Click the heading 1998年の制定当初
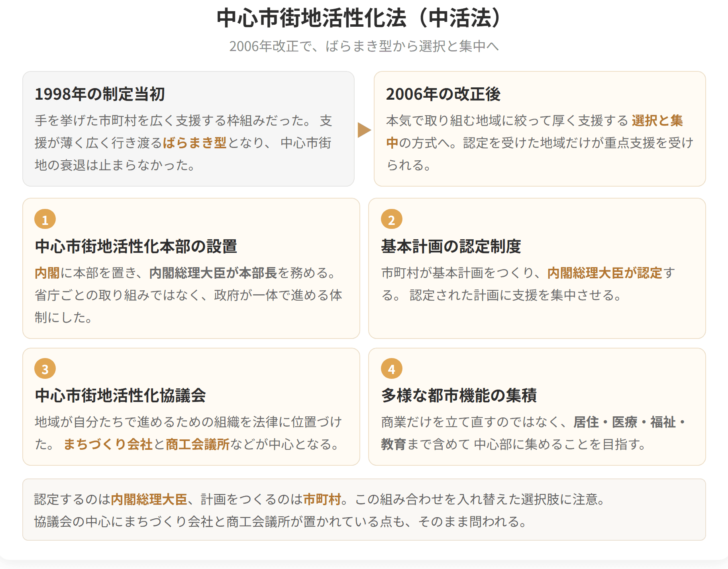This screenshot has height=569, width=728. coord(100,94)
